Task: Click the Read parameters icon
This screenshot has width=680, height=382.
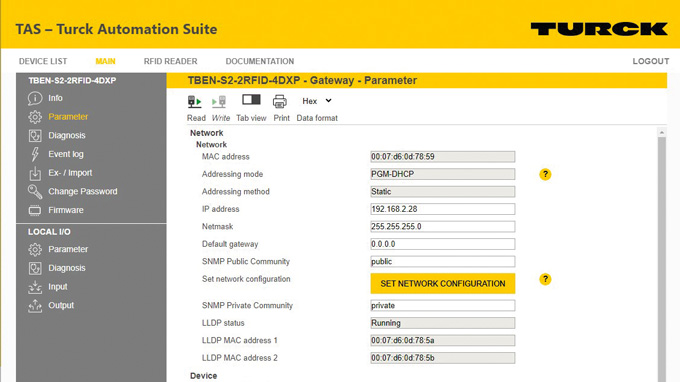Action: tap(194, 101)
